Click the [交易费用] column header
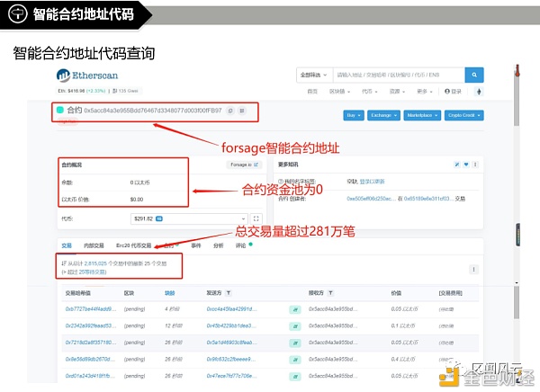Screen dimensions: 540x392 click(x=451, y=293)
